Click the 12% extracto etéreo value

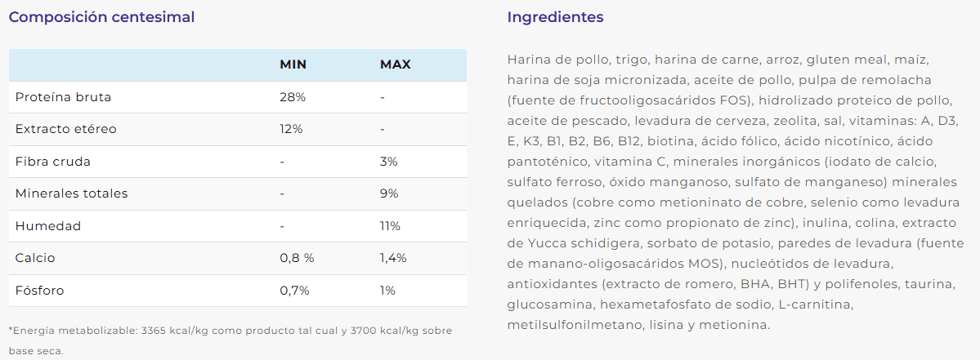click(x=291, y=129)
